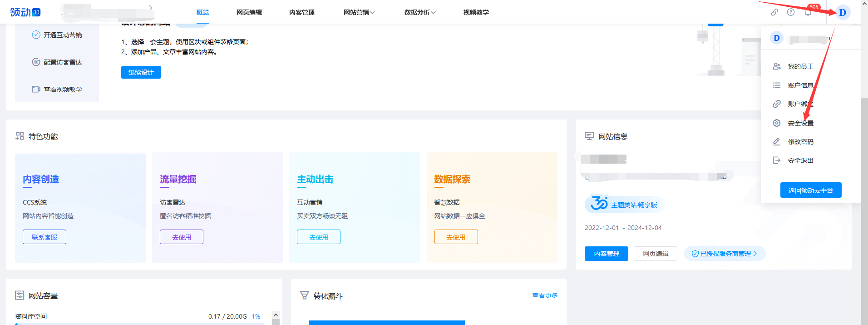Click the 查看视频教学 video icon
Image resolution: width=868 pixels, height=325 pixels.
coord(36,89)
